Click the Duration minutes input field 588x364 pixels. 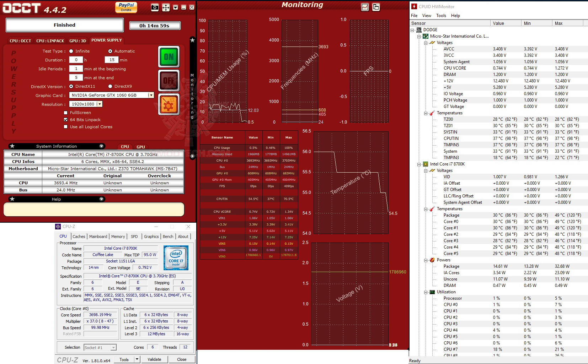click(112, 60)
